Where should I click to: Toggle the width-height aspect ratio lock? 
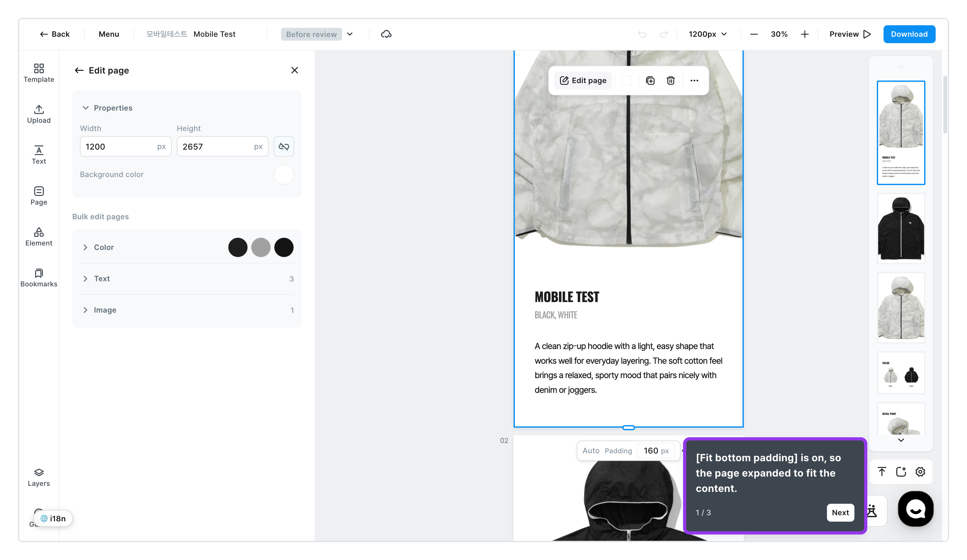tap(284, 146)
